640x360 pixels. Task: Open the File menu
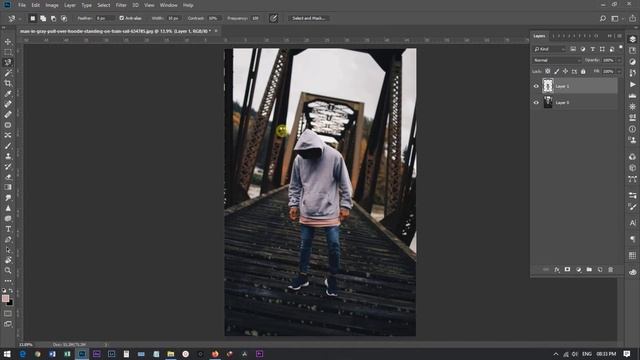pos(22,5)
